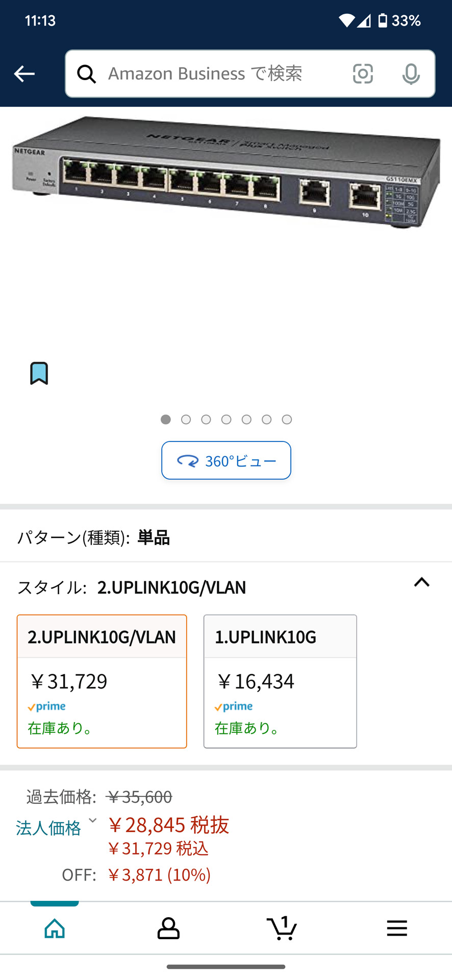This screenshot has width=452, height=980.
Task: Select the fourth carousel dot indicator
Action: click(226, 419)
